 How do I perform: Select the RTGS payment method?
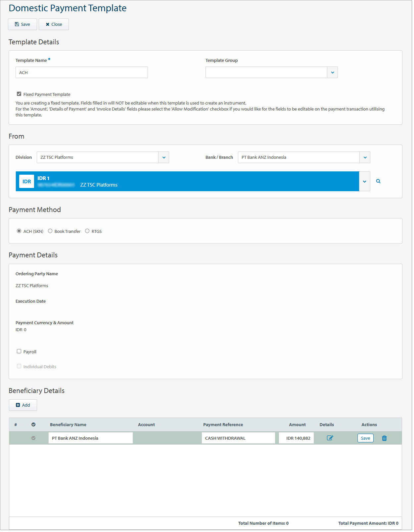pos(87,231)
